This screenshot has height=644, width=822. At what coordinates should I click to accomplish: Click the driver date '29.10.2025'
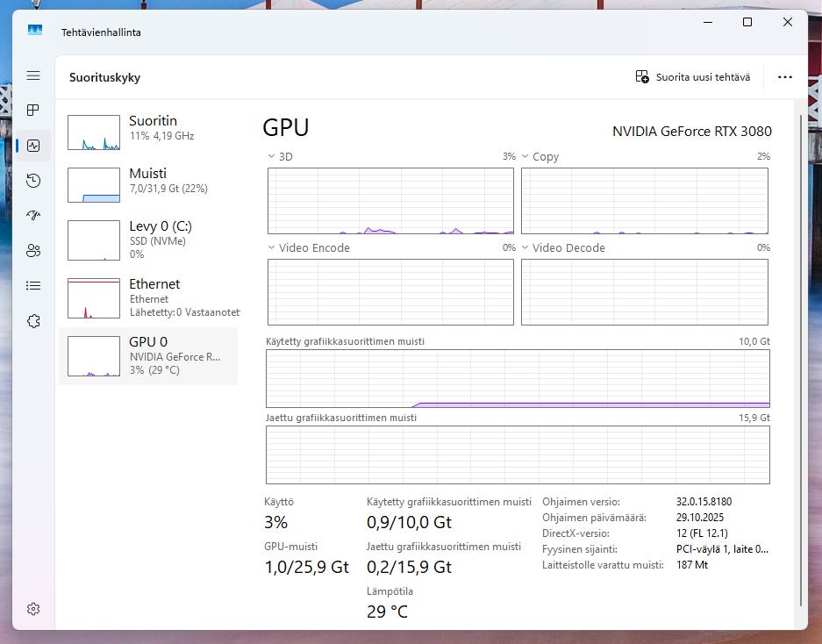[x=700, y=517]
